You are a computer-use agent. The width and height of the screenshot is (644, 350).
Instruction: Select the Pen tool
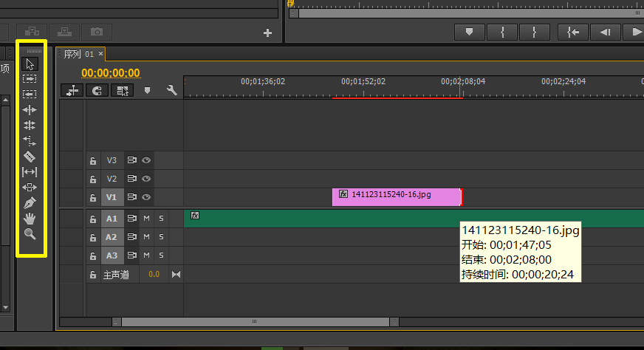click(x=30, y=202)
